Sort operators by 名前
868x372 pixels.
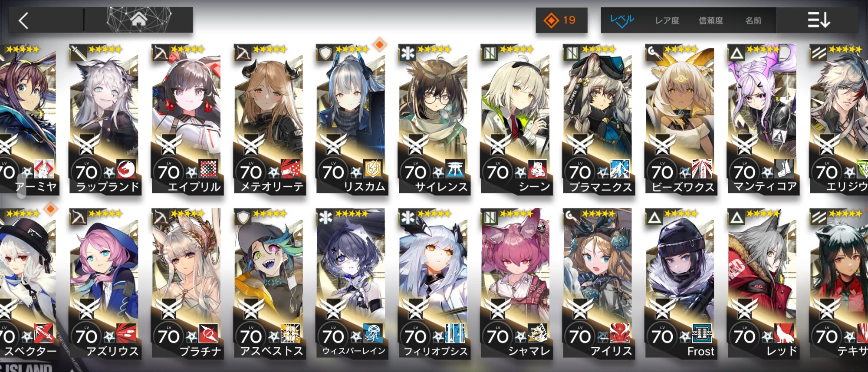[753, 20]
